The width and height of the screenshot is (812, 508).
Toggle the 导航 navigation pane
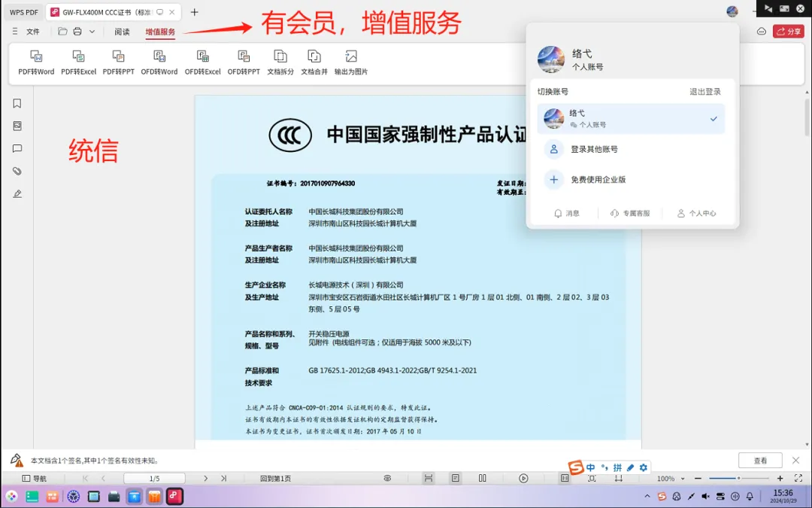click(x=34, y=479)
